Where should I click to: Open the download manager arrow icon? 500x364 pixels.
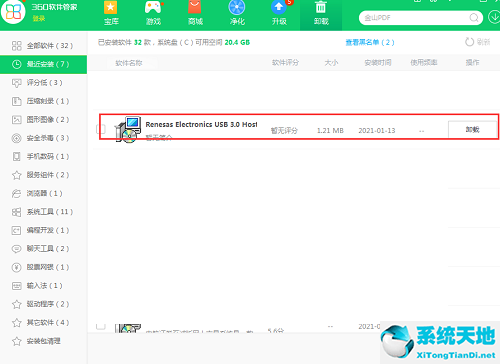494,17
